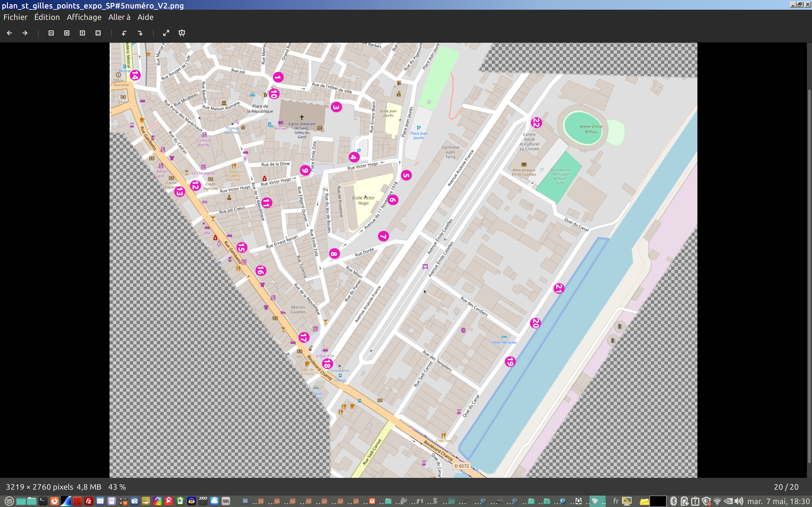
Task: Enter fullscreen mode
Action: point(166,33)
